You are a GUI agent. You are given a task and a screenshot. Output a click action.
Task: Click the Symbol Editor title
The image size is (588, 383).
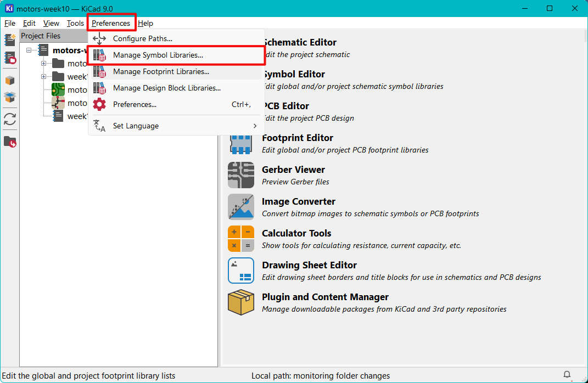(x=294, y=74)
